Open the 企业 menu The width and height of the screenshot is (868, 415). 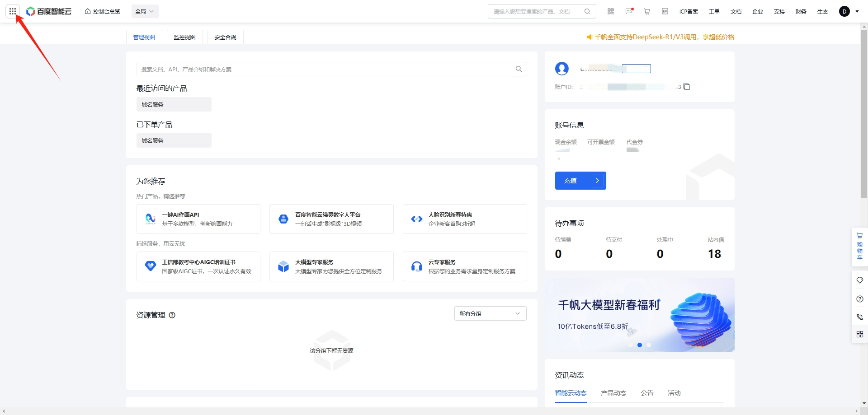point(758,11)
